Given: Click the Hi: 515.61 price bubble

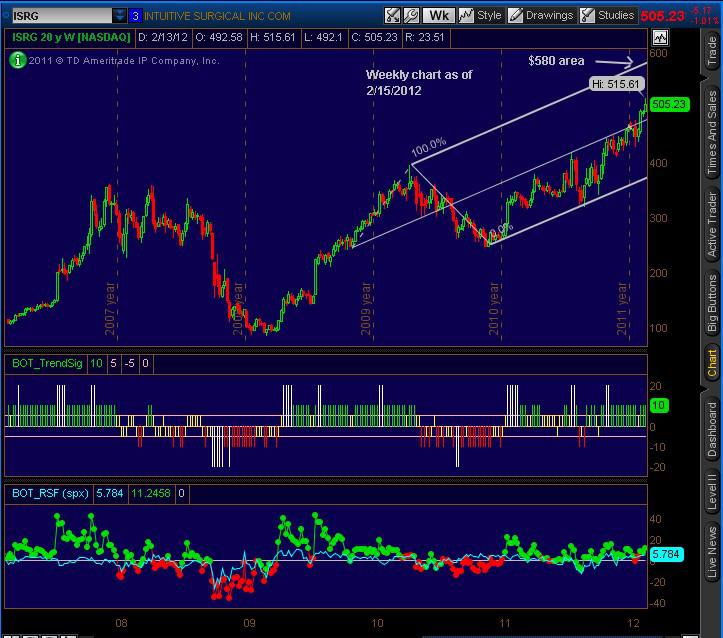Looking at the screenshot, I should coord(616,84).
